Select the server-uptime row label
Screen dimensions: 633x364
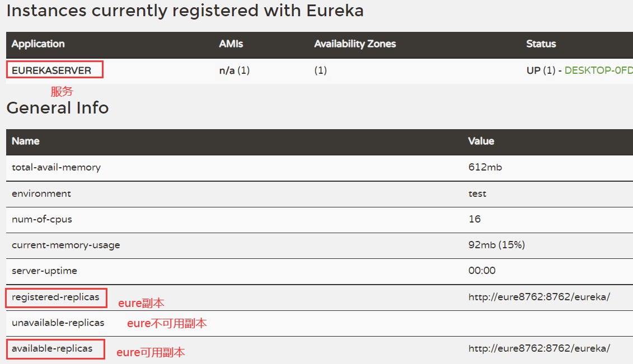tap(44, 271)
